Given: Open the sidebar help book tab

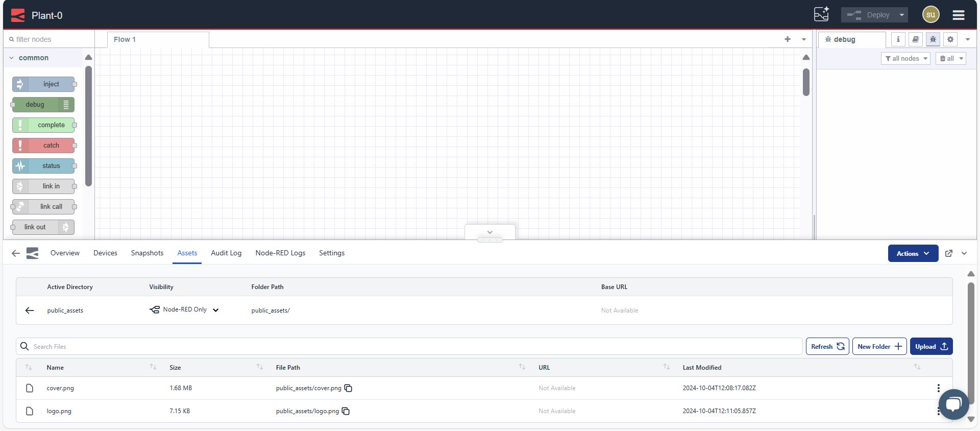Looking at the screenshot, I should 915,39.
